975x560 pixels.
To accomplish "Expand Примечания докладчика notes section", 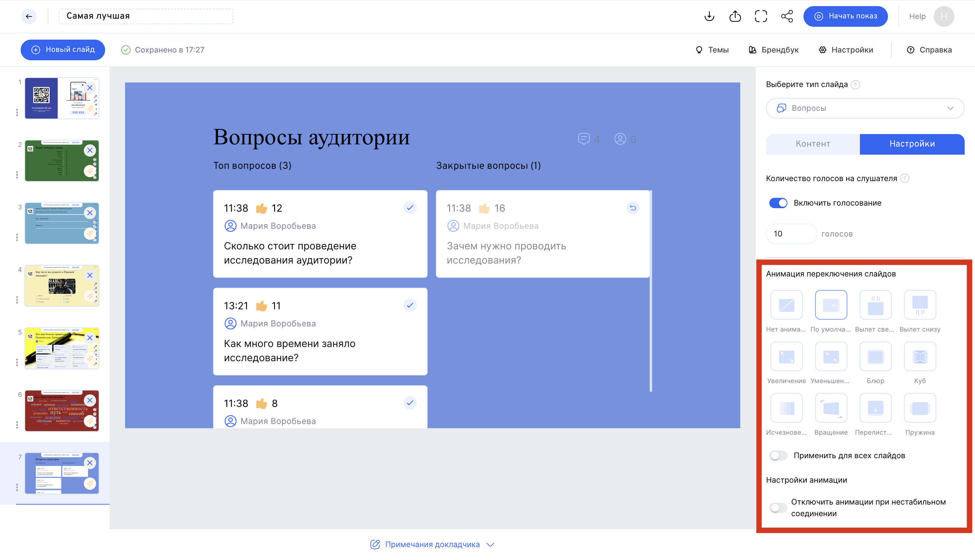I will pyautogui.click(x=432, y=544).
